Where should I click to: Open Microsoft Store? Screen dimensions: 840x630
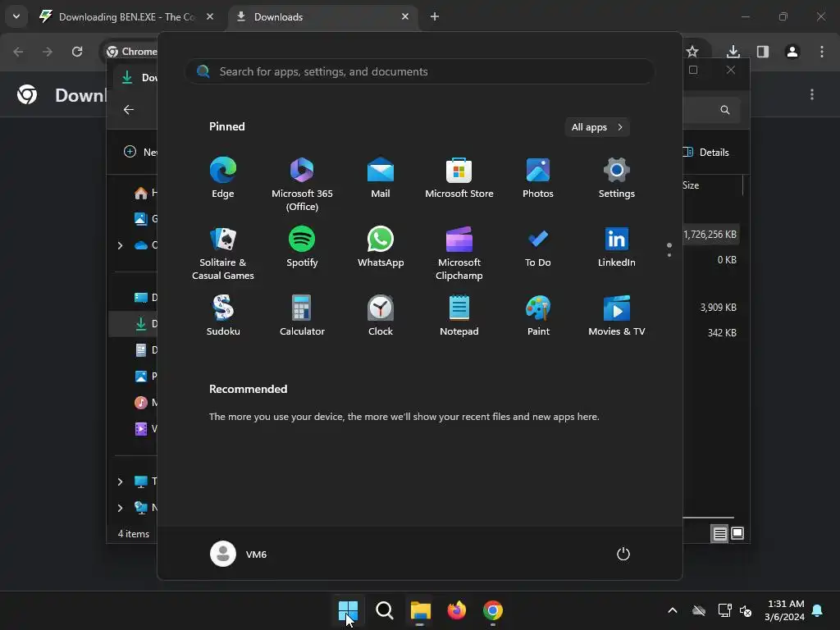pos(459,178)
